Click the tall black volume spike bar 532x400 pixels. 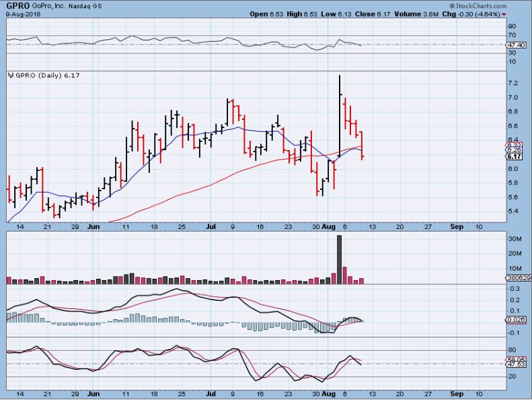point(339,259)
